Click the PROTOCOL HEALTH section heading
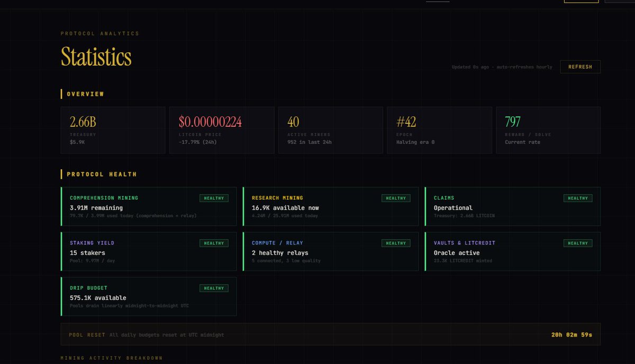 pyautogui.click(x=102, y=174)
